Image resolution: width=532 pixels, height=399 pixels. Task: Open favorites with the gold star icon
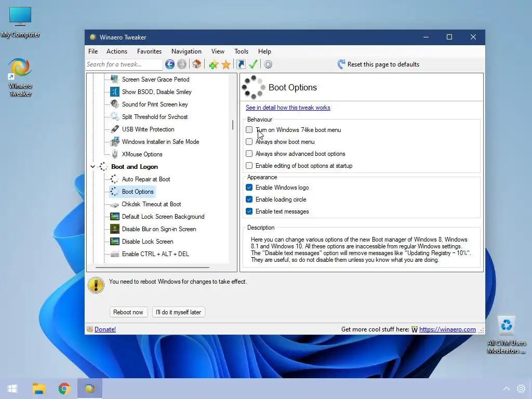coord(226,64)
